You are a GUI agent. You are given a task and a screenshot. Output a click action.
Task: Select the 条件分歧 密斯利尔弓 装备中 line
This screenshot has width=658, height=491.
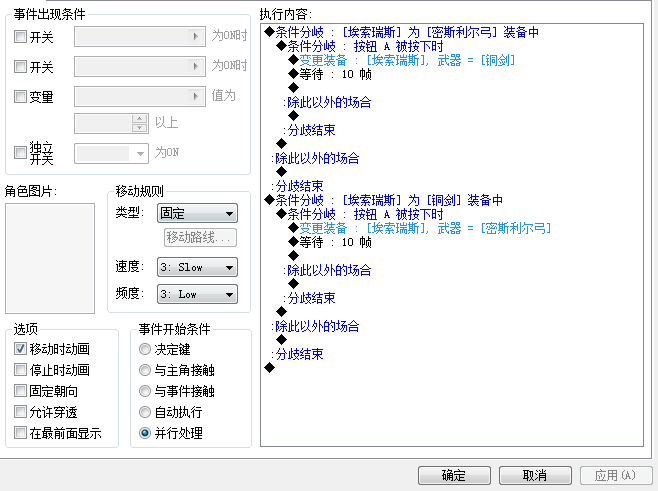tap(402, 32)
